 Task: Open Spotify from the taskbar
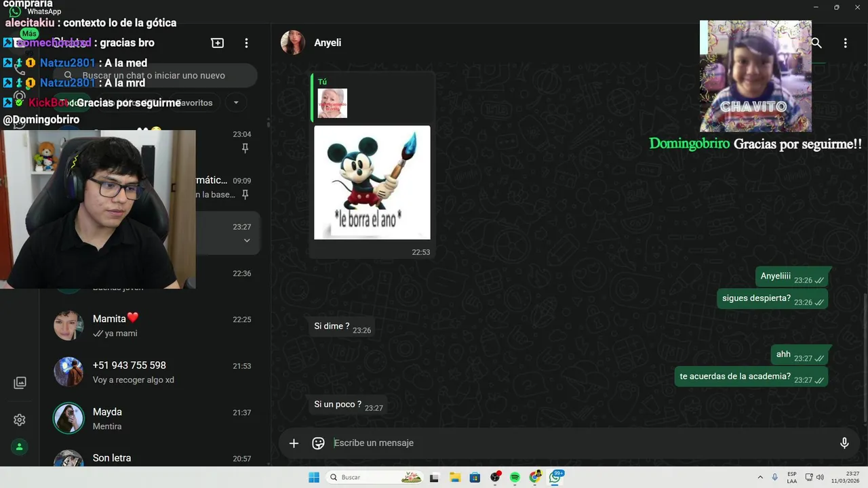coord(515,477)
